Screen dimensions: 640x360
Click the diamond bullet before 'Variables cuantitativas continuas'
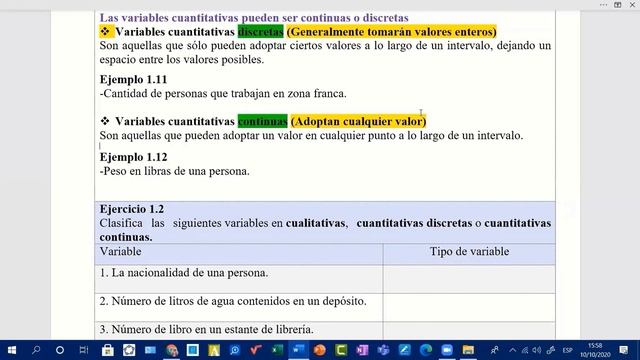pyautogui.click(x=105, y=121)
